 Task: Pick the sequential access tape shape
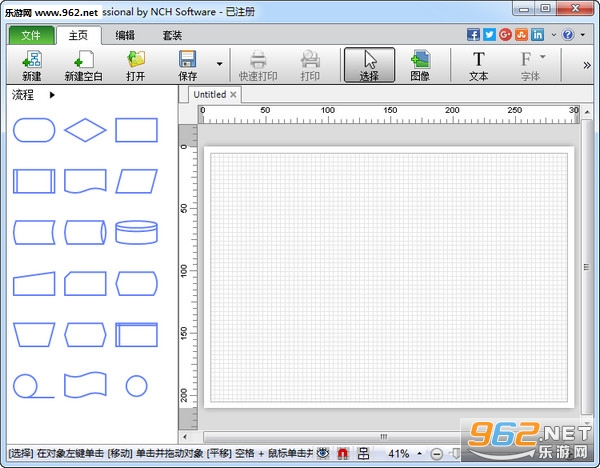click(x=34, y=386)
